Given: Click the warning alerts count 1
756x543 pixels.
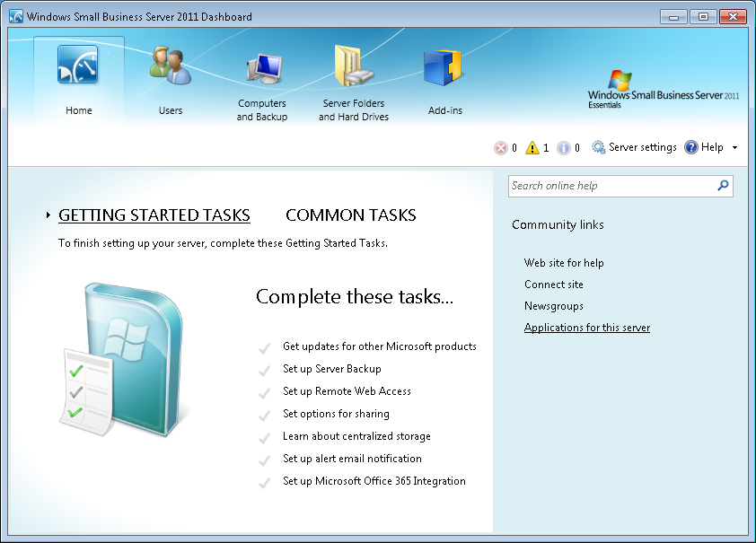Looking at the screenshot, I should (546, 148).
